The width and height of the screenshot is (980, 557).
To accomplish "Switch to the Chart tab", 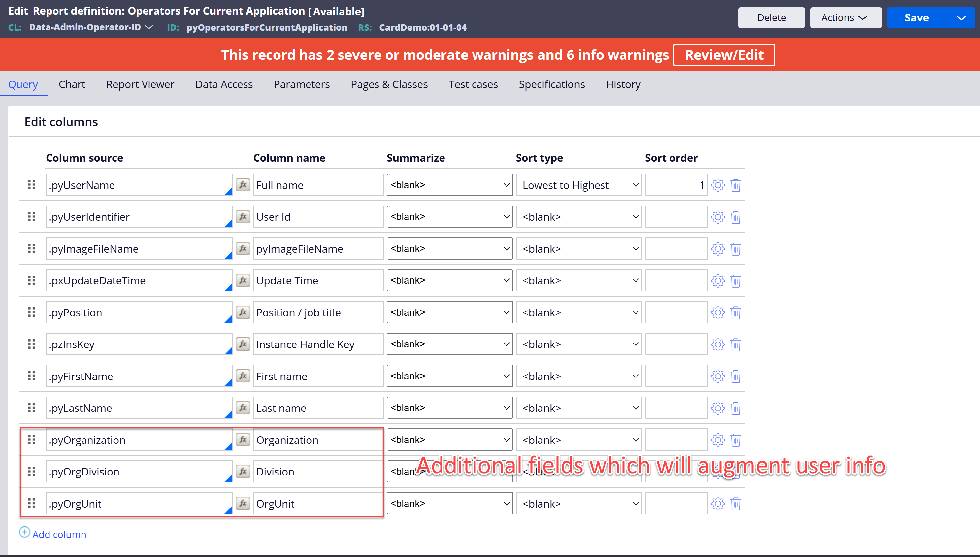I will tap(72, 84).
